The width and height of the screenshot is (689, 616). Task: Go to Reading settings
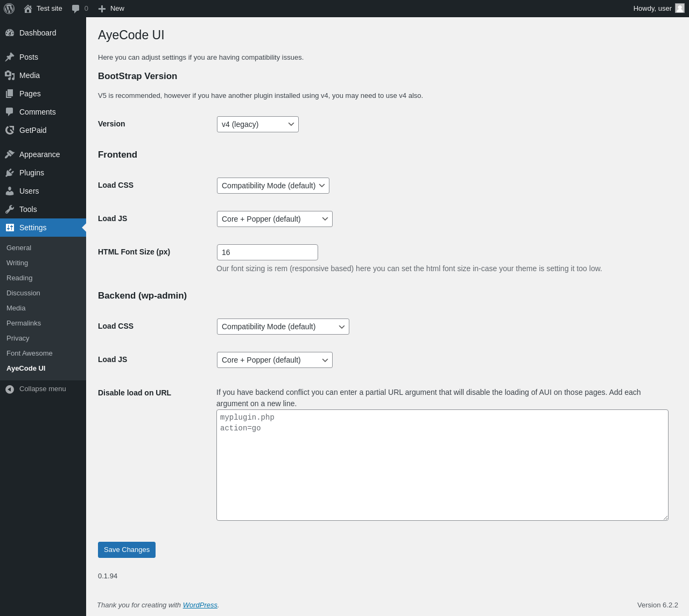point(19,278)
